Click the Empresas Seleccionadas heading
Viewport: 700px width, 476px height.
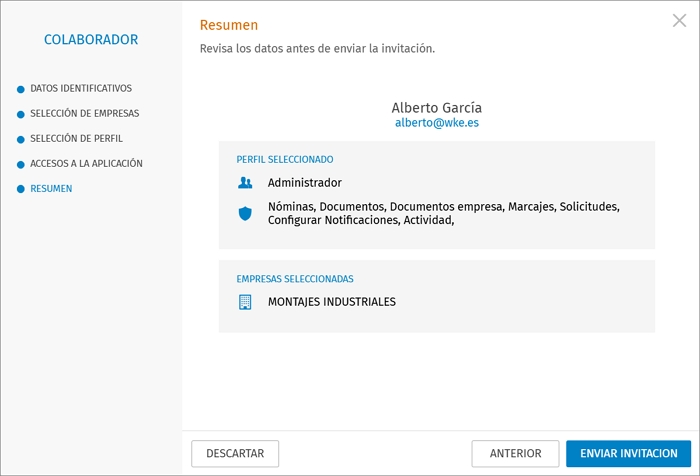coord(295,279)
